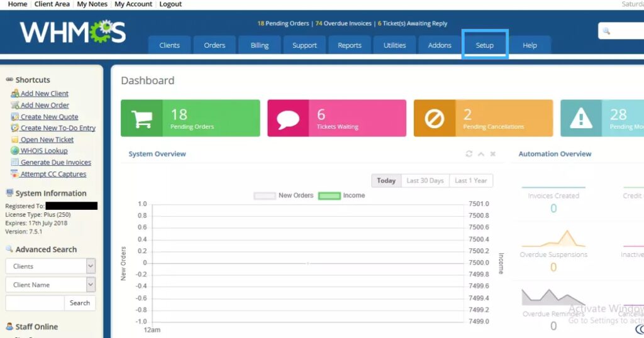The width and height of the screenshot is (644, 338).
Task: Open the 6 Tickets Waiting tile
Action: pyautogui.click(x=337, y=118)
